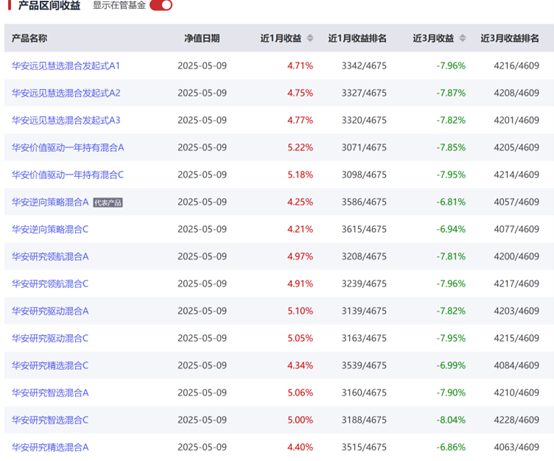The image size is (554, 461).
Task: Open 华安价值驱动一年持有混合C fund
Action: click(x=68, y=175)
